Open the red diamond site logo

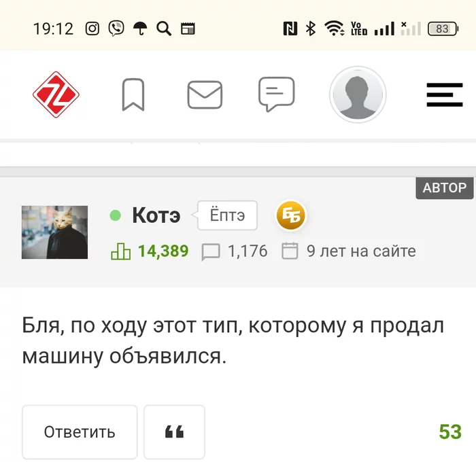click(x=56, y=94)
